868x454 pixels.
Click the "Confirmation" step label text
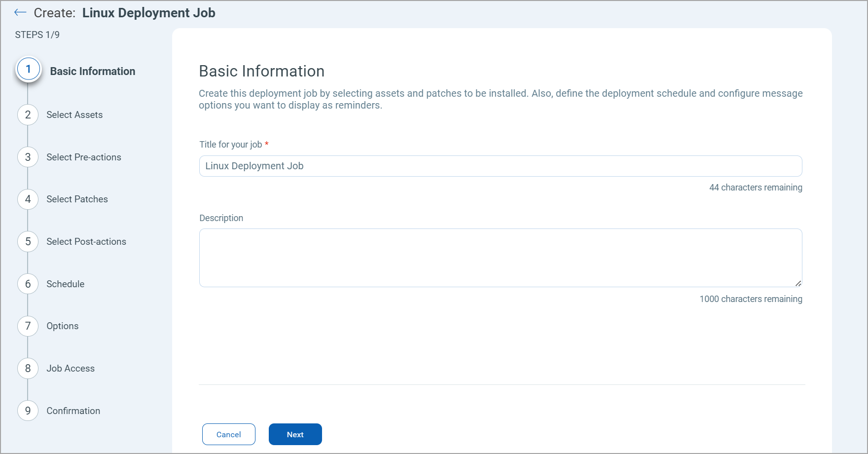point(73,411)
